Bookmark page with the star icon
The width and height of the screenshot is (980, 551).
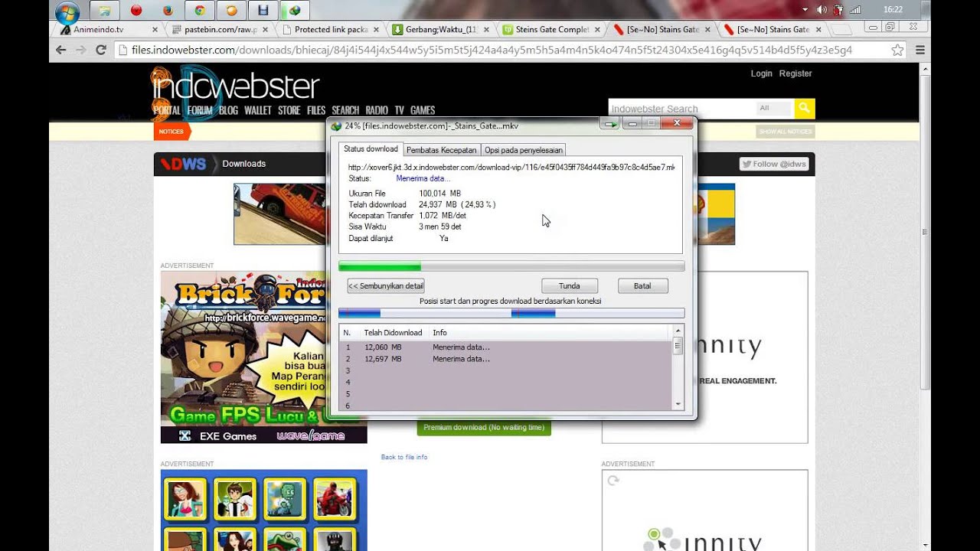click(x=897, y=50)
